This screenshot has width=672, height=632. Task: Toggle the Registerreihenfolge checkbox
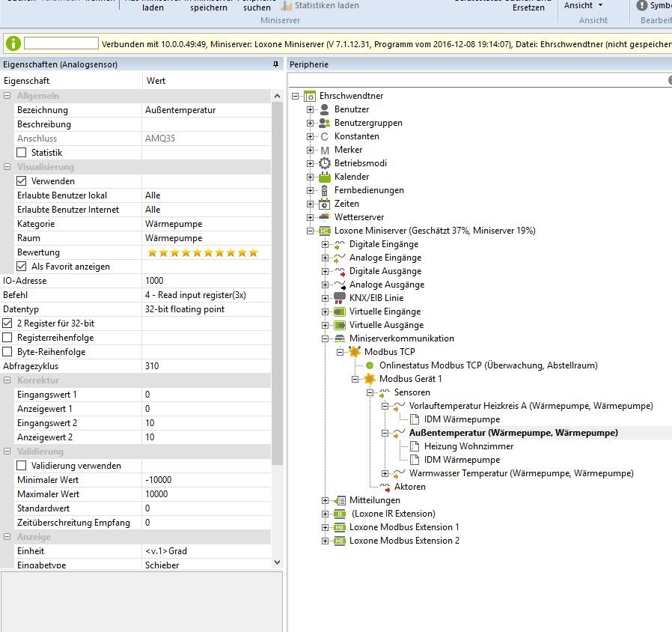tap(7, 338)
